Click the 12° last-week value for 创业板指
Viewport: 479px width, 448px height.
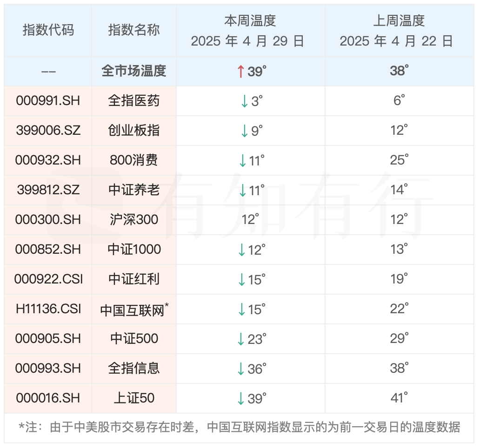pyautogui.click(x=399, y=130)
